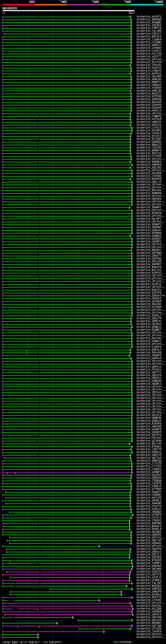Select the UniRef100_A7EB69 label
This screenshot has width=166, height=644.
[x=149, y=88]
